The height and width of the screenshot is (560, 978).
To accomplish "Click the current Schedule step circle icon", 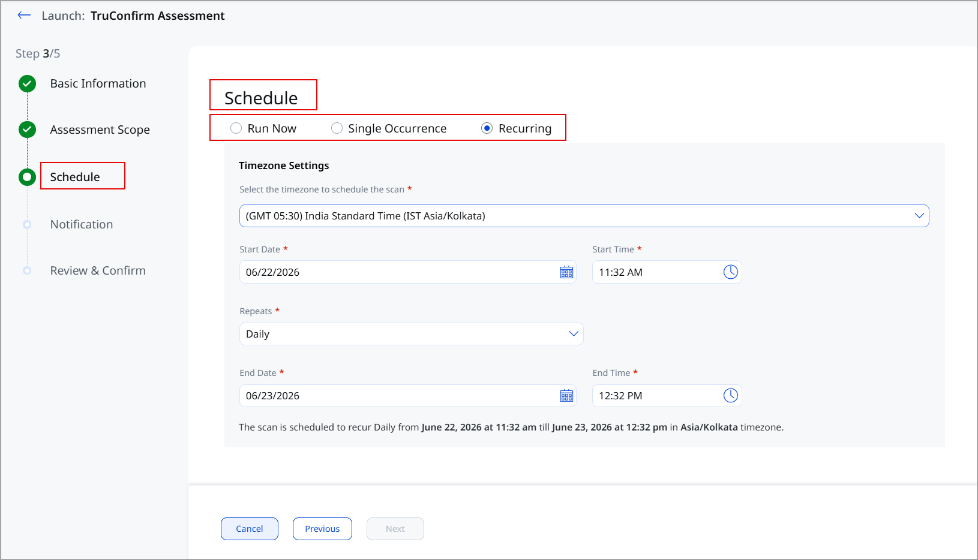I will point(27,177).
